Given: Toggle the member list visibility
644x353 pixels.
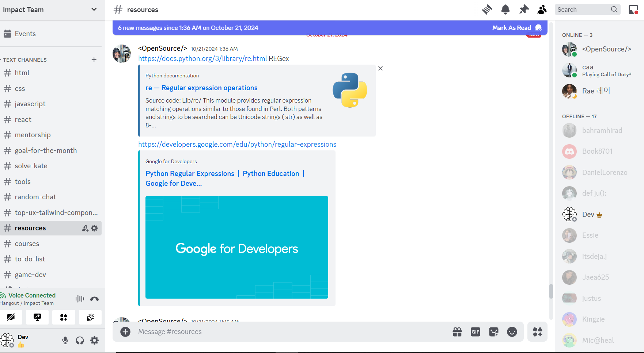Looking at the screenshot, I should click(x=542, y=9).
